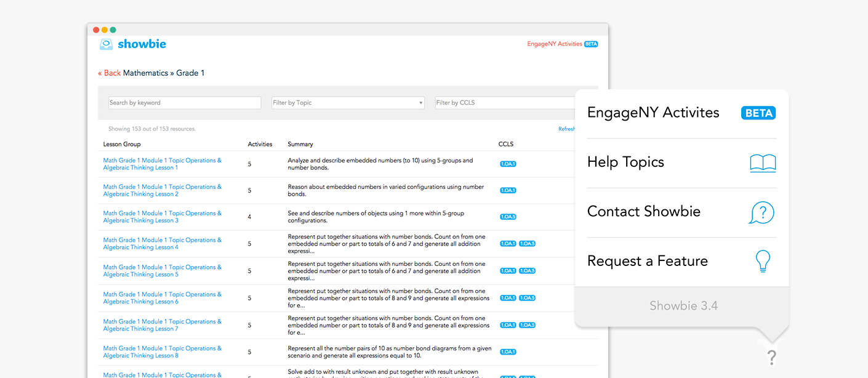Click the "Showbie 3.4" version label
The width and height of the screenshot is (868, 378).
(683, 306)
